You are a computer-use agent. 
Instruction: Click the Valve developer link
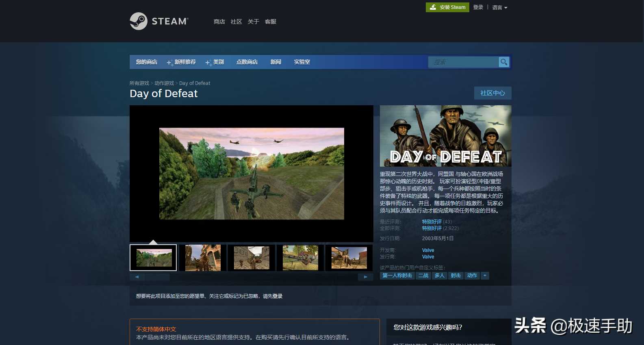[428, 250]
